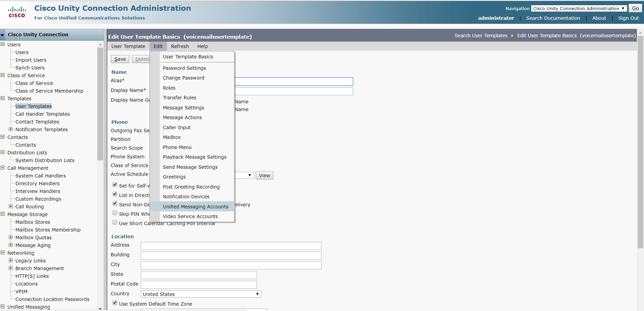The height and width of the screenshot is (311, 644).
Task: Toggle Set for Self-enrollment checkbox
Action: (x=115, y=185)
